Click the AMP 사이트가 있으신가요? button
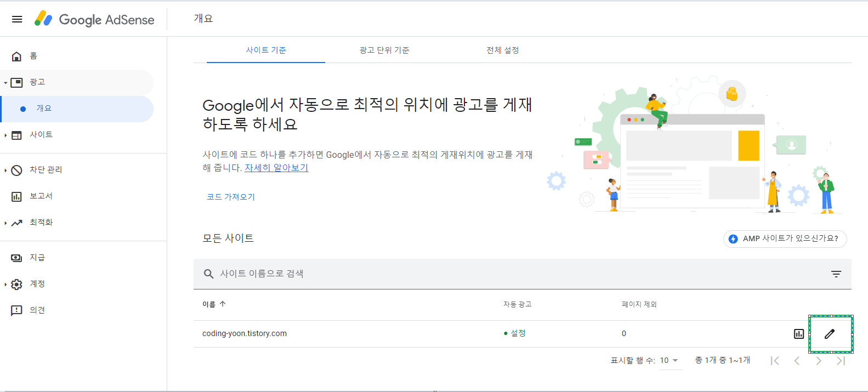 785,239
